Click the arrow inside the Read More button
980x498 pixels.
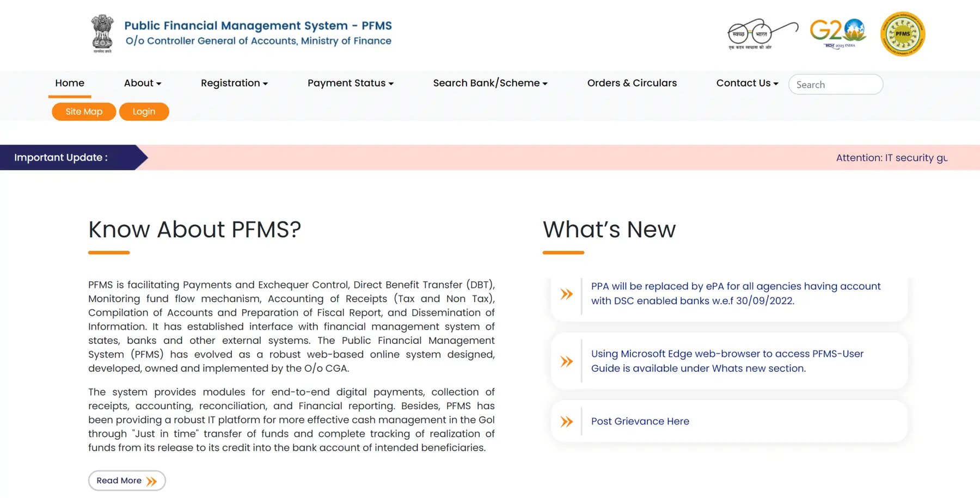click(152, 481)
